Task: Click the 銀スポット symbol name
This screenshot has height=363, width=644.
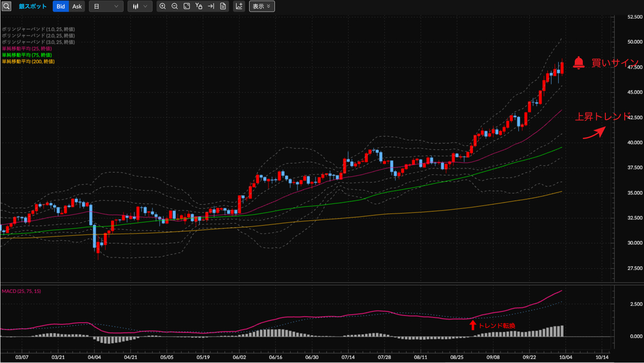Action: pyautogui.click(x=33, y=6)
